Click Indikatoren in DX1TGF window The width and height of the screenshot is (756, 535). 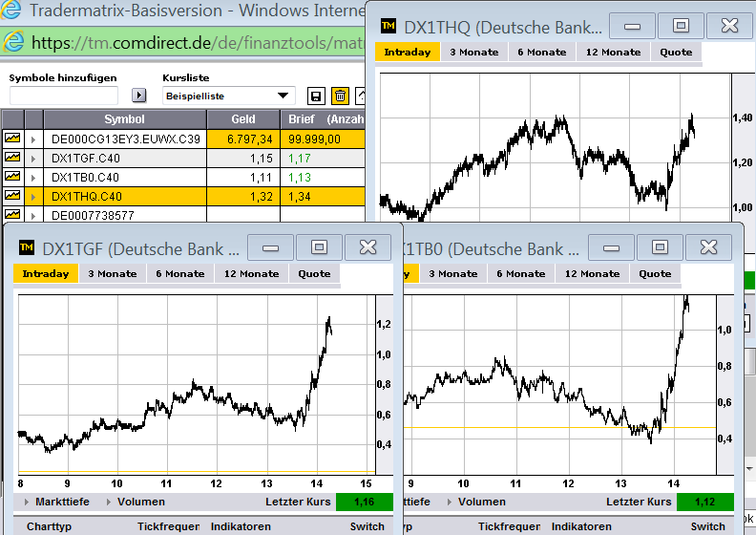[x=241, y=526]
